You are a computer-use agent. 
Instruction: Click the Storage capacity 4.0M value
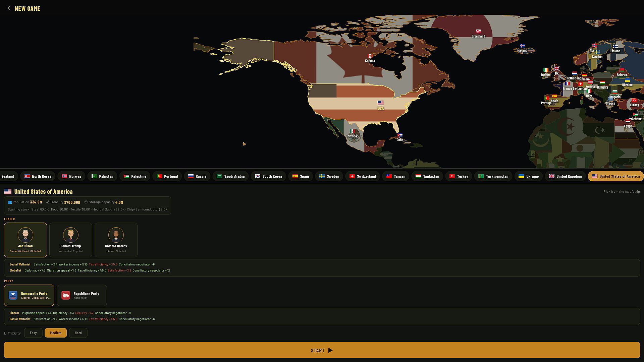pos(119,202)
